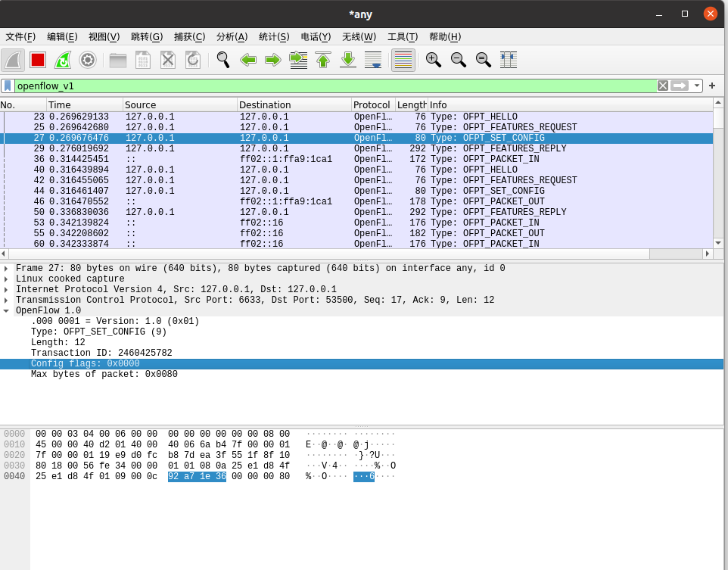Select packet 36 OFPT_PACKET_IN row
The image size is (728, 570).
point(356,159)
